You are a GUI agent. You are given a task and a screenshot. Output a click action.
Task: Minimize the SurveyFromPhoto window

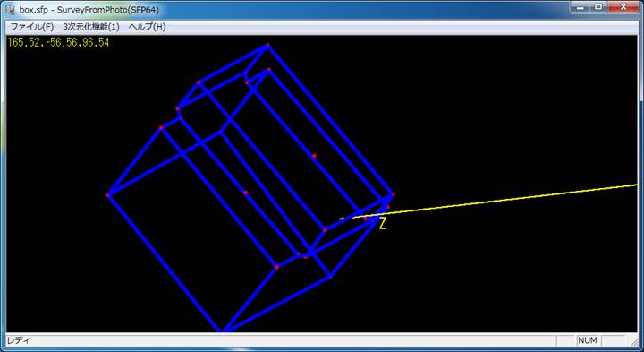580,7
